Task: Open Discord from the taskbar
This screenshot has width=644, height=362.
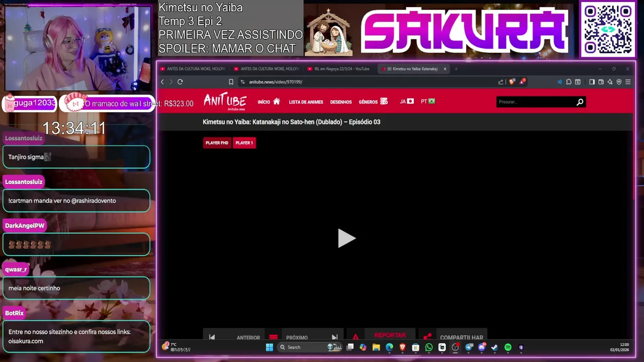Action: [x=482, y=347]
